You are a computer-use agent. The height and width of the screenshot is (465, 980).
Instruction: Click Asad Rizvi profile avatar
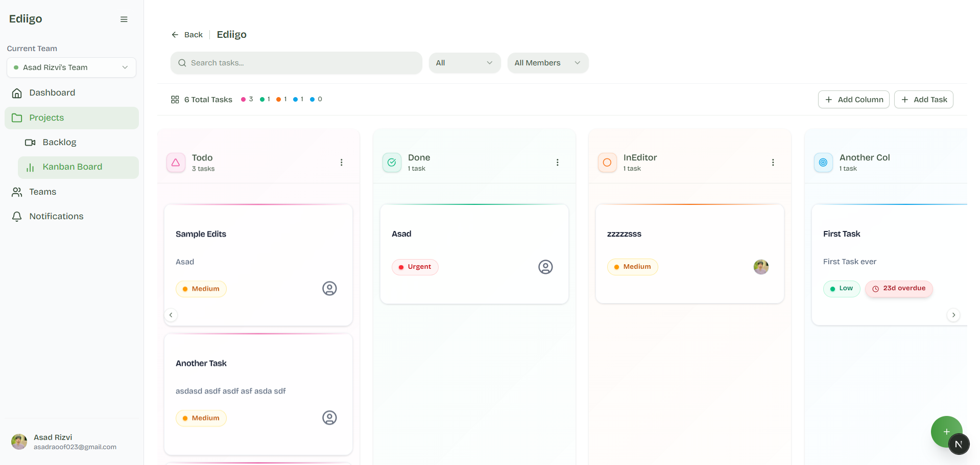(x=19, y=442)
